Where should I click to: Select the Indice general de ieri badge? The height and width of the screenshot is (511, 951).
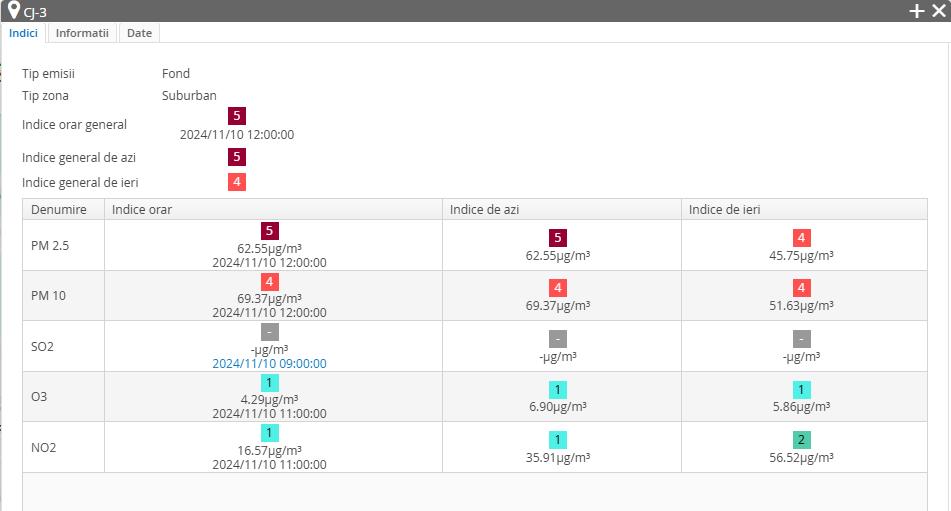pos(236,182)
